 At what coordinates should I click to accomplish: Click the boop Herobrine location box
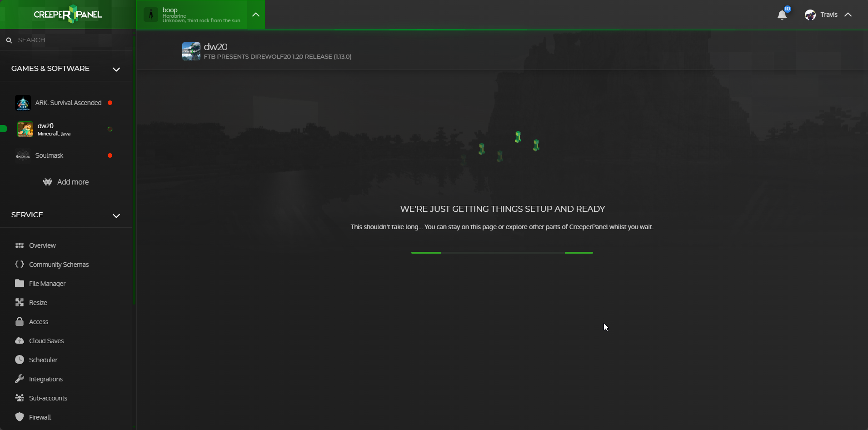pos(192,15)
